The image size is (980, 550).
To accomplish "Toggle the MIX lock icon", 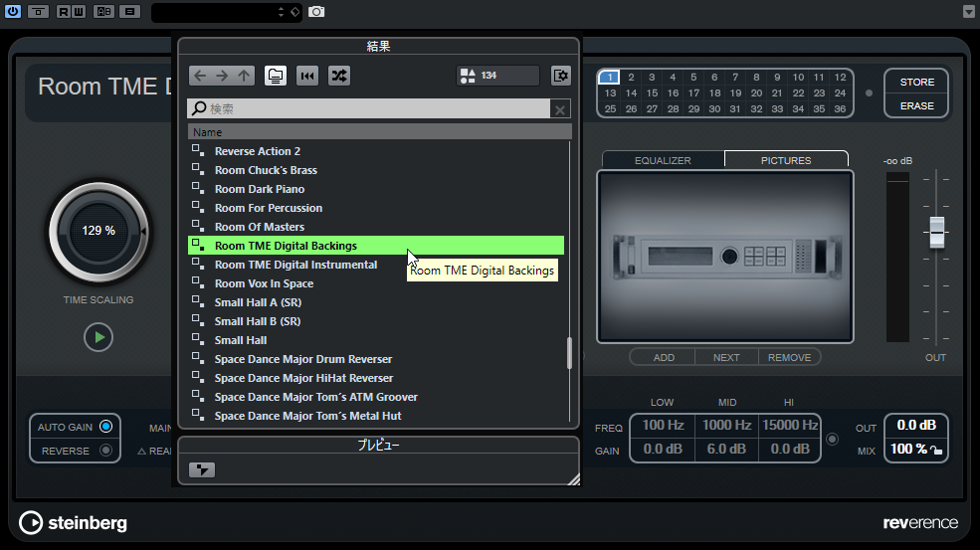I will point(936,450).
